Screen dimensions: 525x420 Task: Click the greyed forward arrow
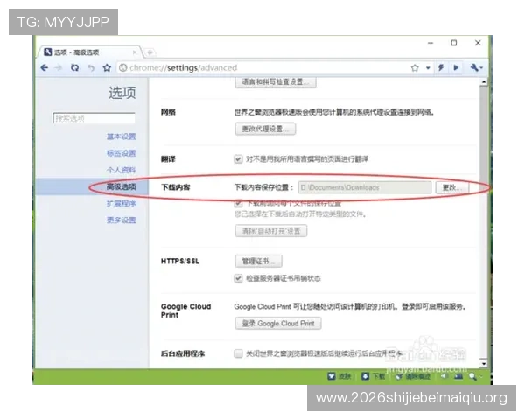(59, 68)
